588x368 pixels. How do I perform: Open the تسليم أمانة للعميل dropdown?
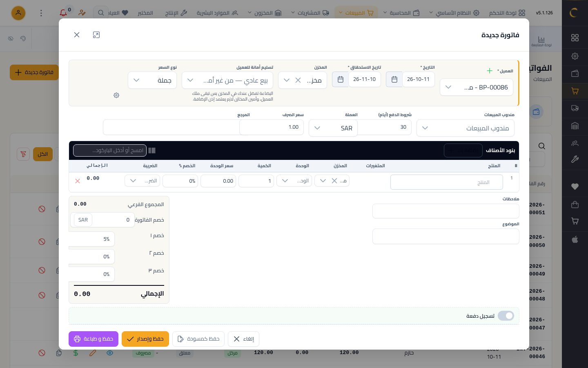[x=227, y=80]
